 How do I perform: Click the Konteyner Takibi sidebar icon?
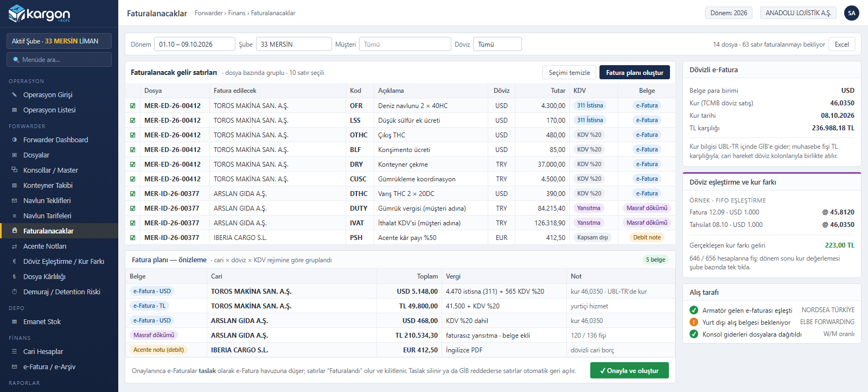point(15,186)
